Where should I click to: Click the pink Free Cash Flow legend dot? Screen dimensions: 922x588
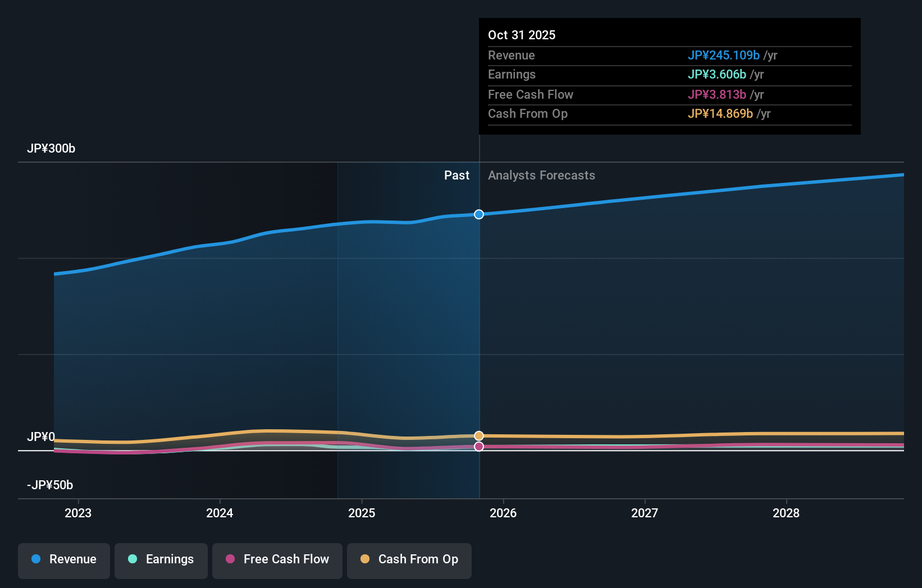229,559
